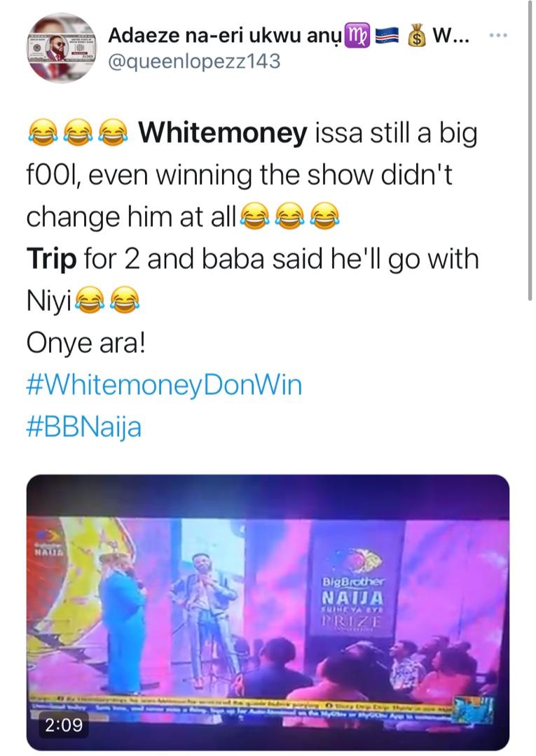Visit the @queenlopezz143 handle
The width and height of the screenshot is (536, 756).
[x=194, y=62]
